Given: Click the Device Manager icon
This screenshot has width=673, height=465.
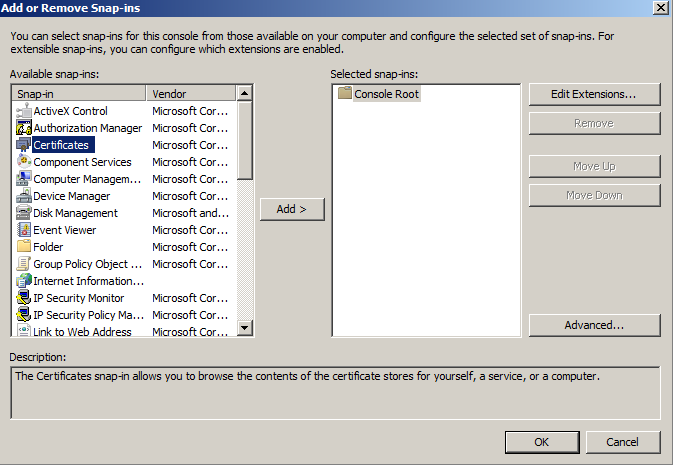Looking at the screenshot, I should point(24,196).
